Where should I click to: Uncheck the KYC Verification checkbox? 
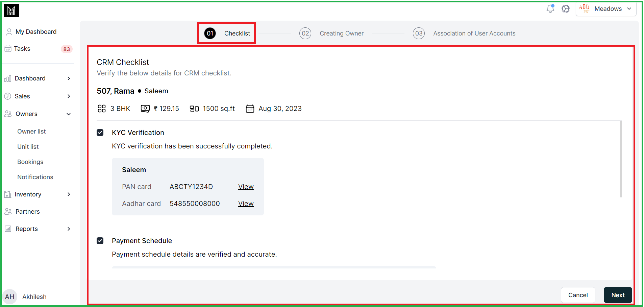click(x=100, y=133)
